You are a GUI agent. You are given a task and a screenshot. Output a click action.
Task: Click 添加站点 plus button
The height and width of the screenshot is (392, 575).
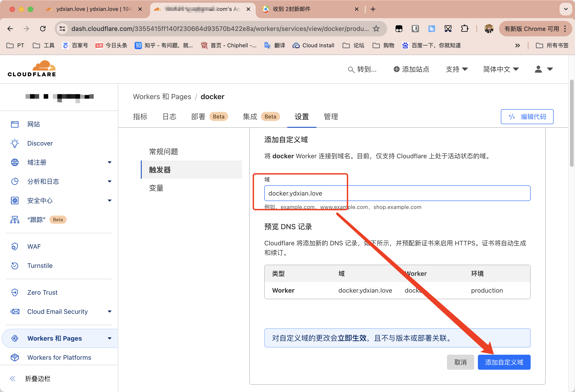[411, 69]
